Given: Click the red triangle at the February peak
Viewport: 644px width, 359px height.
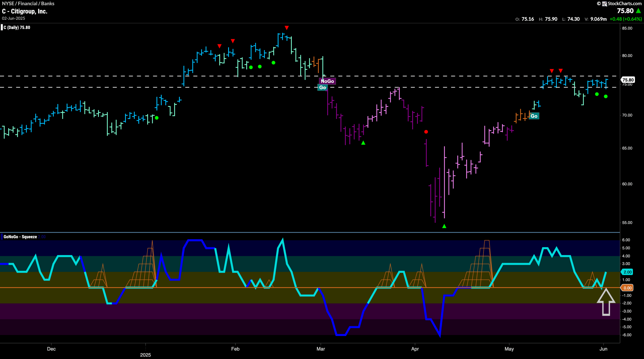Looking at the screenshot, I should coord(287,28).
